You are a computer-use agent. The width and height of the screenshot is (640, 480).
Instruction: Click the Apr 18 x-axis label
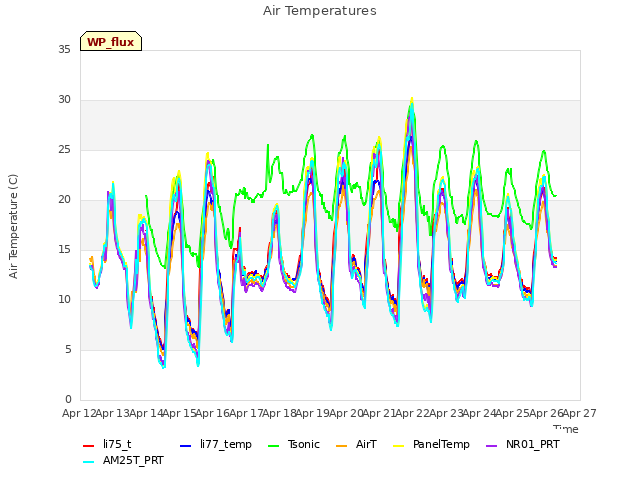point(279,413)
